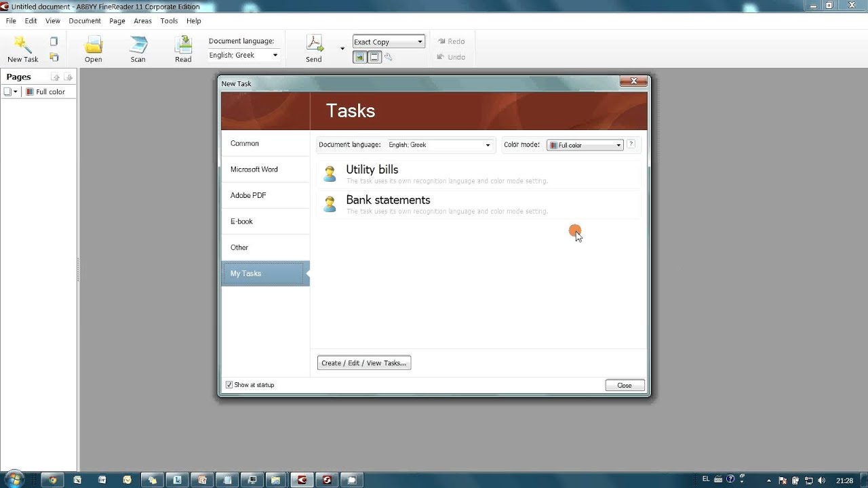Viewport: 868px width, 488px height.
Task: Click the red swirl taskbar icon
Action: (328, 480)
